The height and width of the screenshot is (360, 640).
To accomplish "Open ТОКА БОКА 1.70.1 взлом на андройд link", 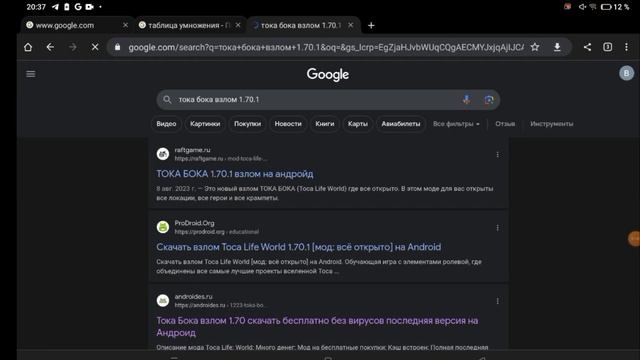I will click(235, 174).
